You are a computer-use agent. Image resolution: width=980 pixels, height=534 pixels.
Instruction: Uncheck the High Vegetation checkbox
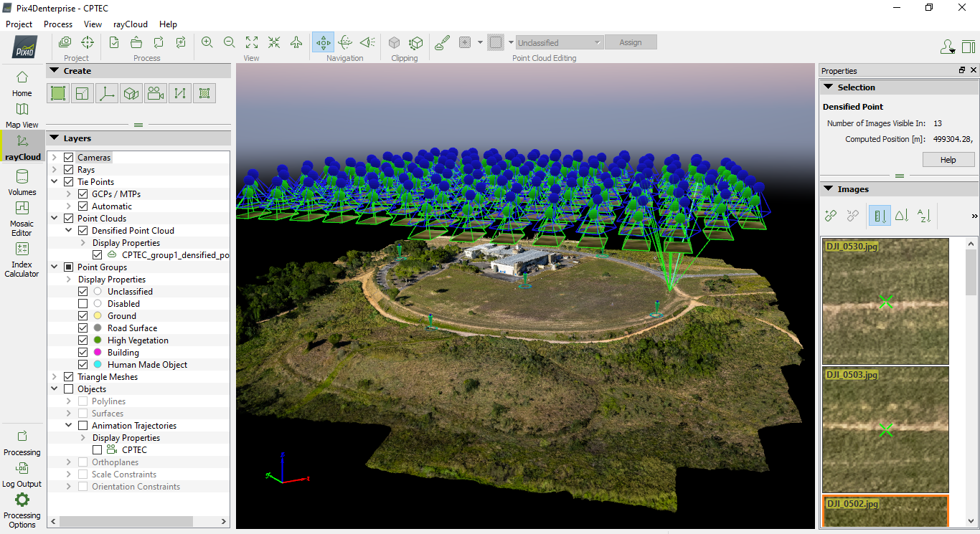pyautogui.click(x=83, y=340)
